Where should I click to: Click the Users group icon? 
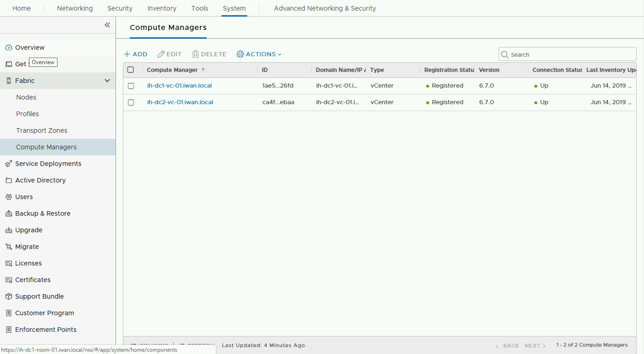point(9,197)
